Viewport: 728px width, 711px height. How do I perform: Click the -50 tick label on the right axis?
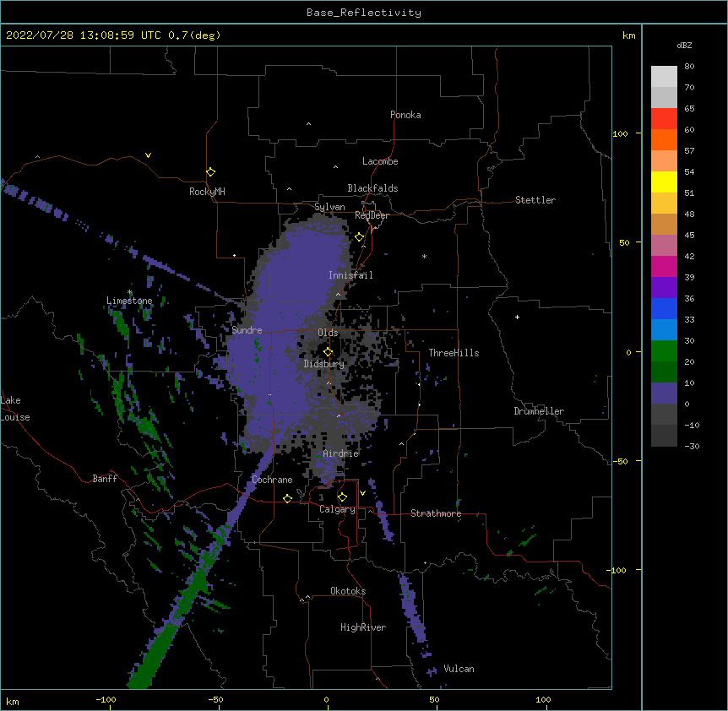click(620, 461)
